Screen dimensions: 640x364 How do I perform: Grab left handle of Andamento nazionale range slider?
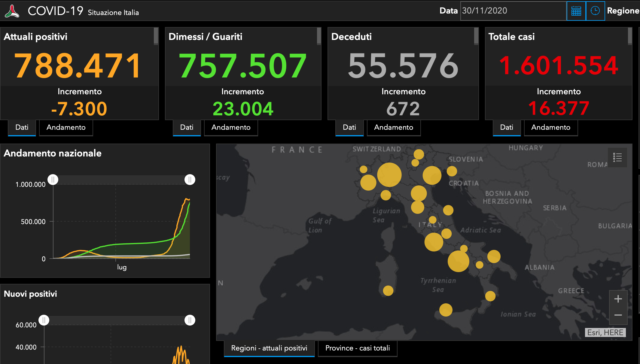(x=53, y=180)
